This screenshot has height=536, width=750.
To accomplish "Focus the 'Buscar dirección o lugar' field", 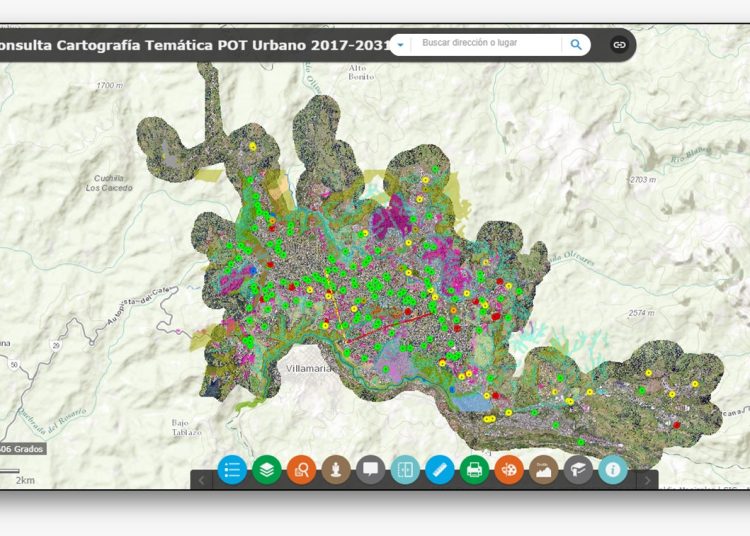I will coord(485,43).
